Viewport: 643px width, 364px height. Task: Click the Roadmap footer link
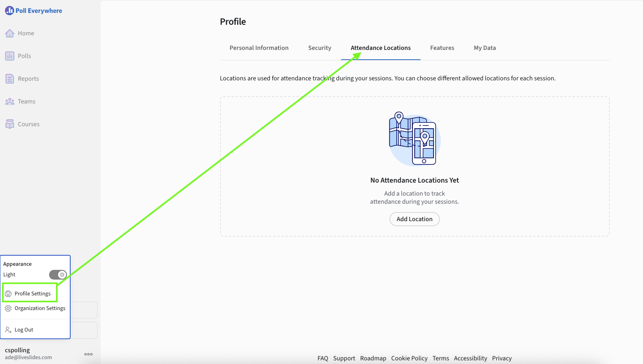coord(373,358)
